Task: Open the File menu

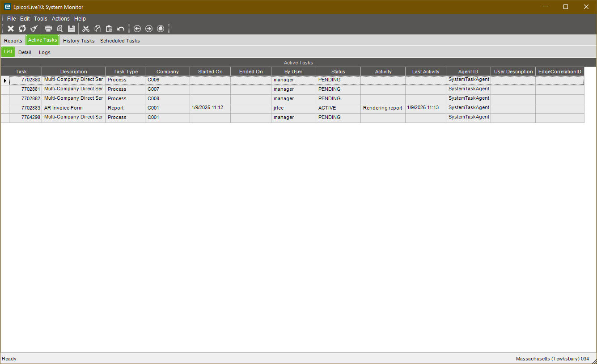Action: [x=12, y=19]
